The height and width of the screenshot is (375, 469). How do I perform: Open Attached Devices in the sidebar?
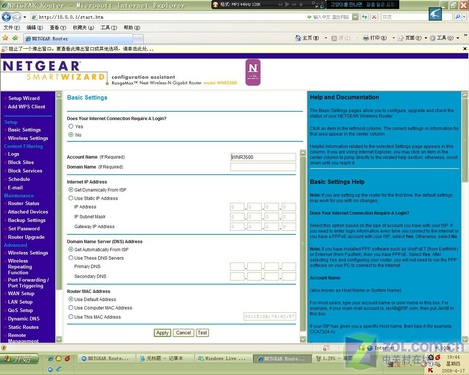[x=28, y=212]
